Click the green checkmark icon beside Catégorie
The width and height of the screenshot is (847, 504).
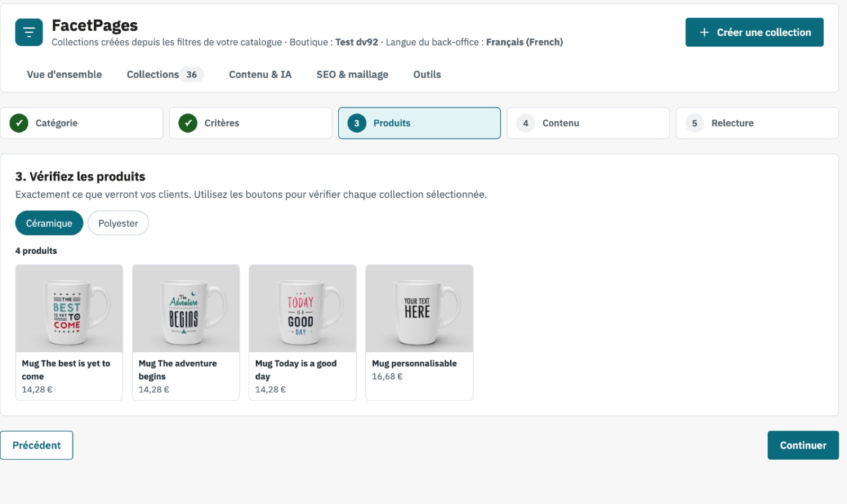[x=19, y=123]
